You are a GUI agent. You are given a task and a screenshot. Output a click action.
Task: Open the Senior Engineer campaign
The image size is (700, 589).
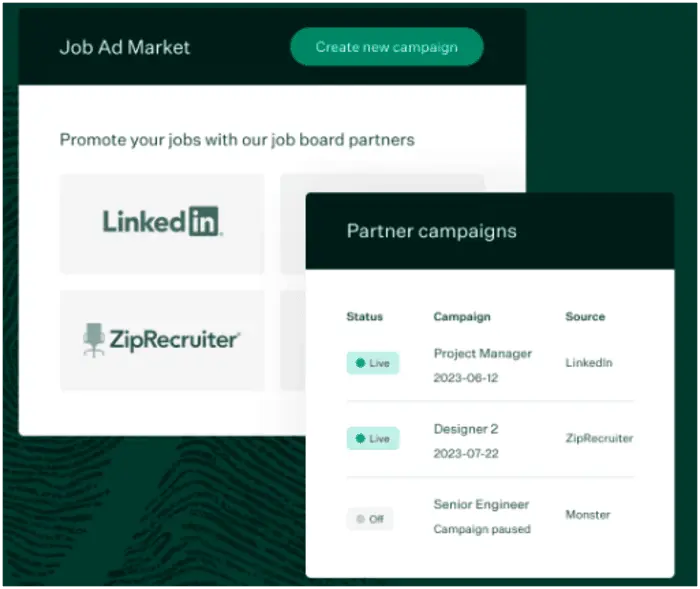pyautogui.click(x=482, y=505)
